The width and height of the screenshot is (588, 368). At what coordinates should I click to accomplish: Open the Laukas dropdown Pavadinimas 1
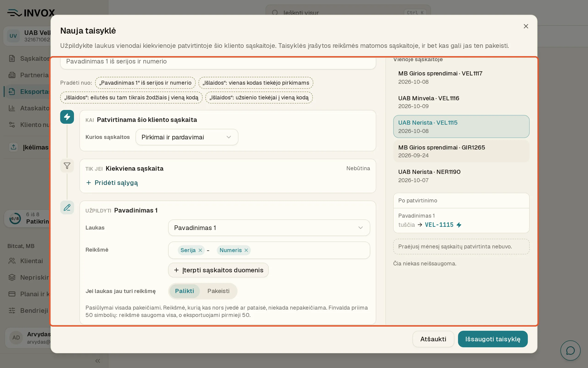click(269, 228)
